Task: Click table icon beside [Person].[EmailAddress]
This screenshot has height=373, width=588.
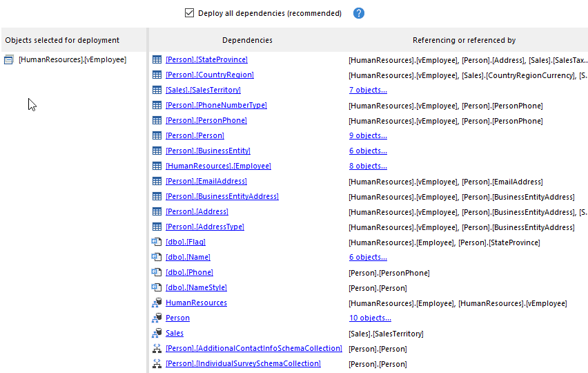Action: 157,182
